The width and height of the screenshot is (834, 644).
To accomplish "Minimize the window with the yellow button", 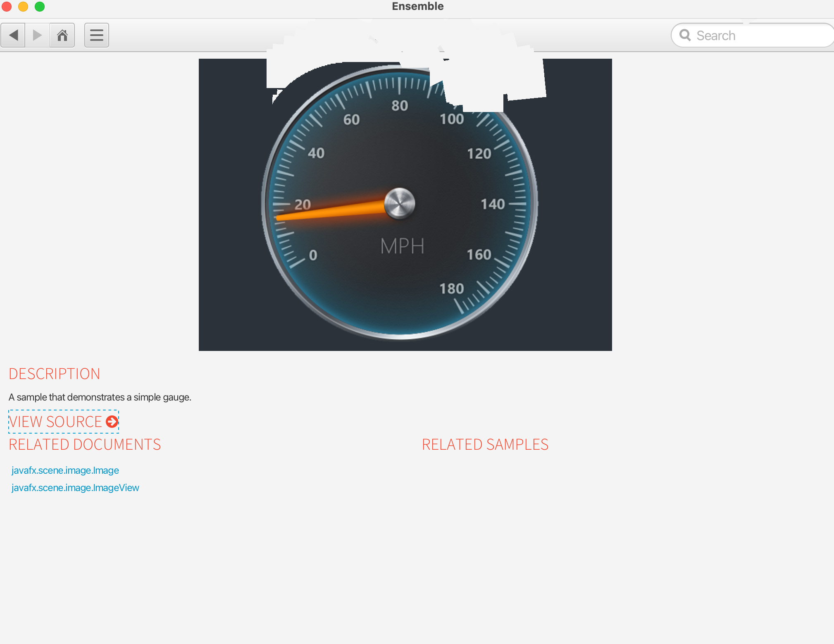I will tap(23, 7).
